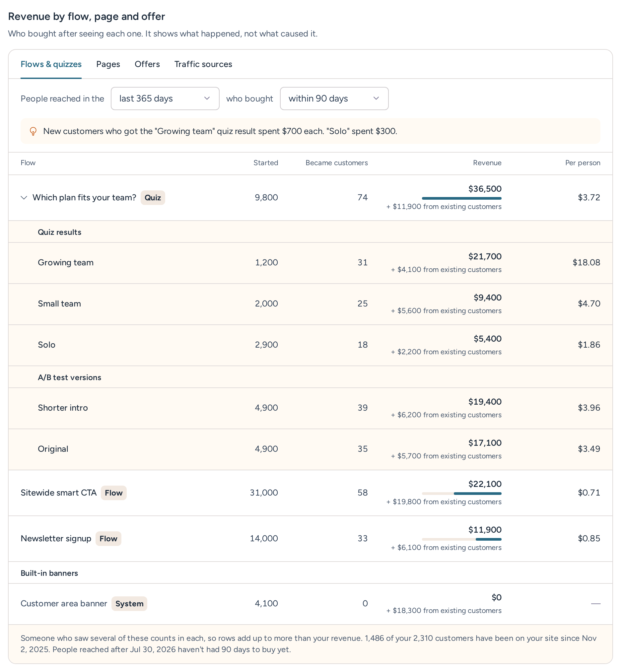The image size is (621, 672).
Task: Click the Revenue column header
Action: coord(487,163)
